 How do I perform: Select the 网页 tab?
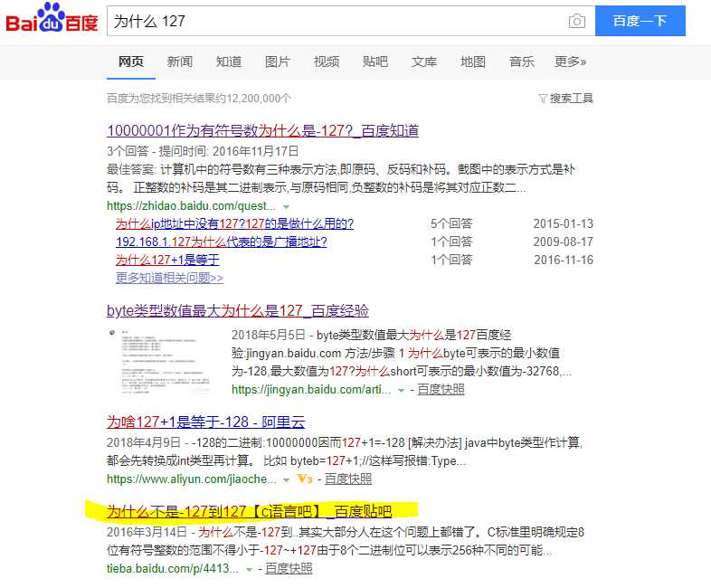[131, 62]
